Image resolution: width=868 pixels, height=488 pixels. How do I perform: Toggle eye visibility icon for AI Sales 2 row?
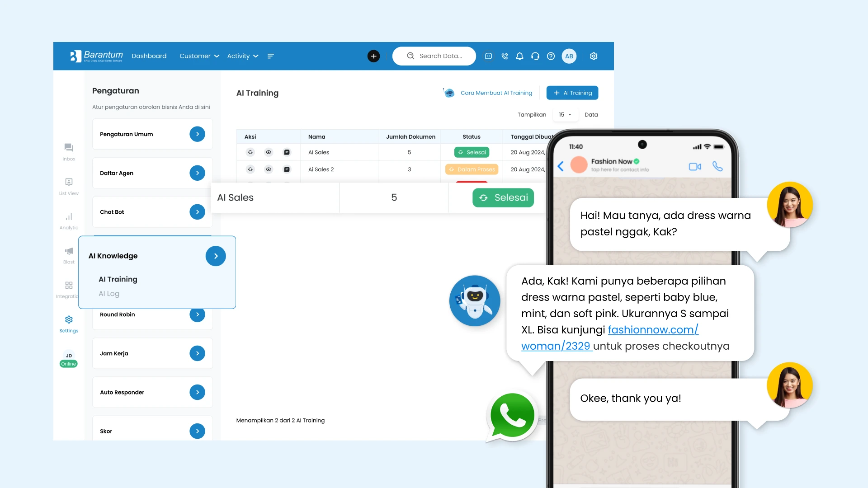[269, 169]
